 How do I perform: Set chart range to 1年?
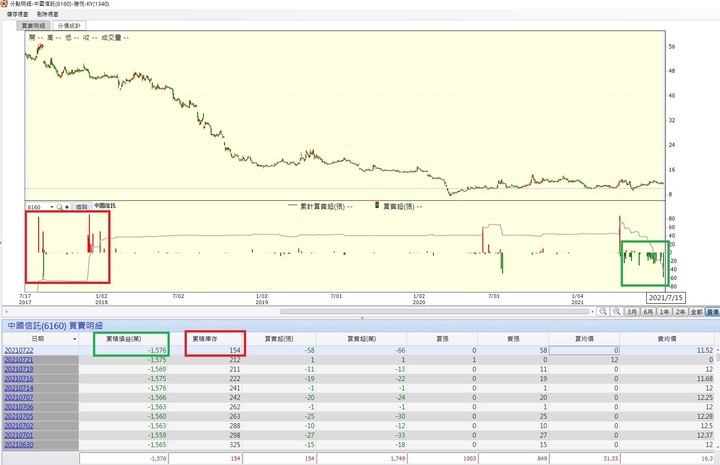click(664, 312)
